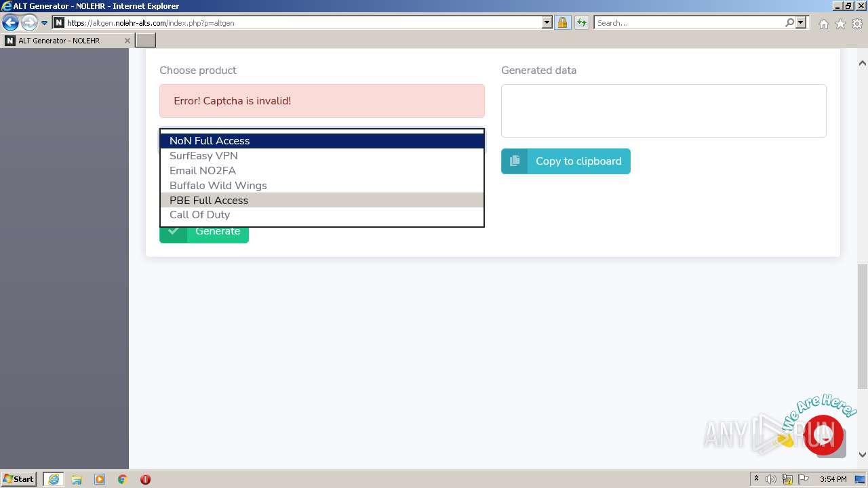Viewport: 868px width, 488px height.
Task: Minimize the Internet Explorer window
Action: point(837,6)
